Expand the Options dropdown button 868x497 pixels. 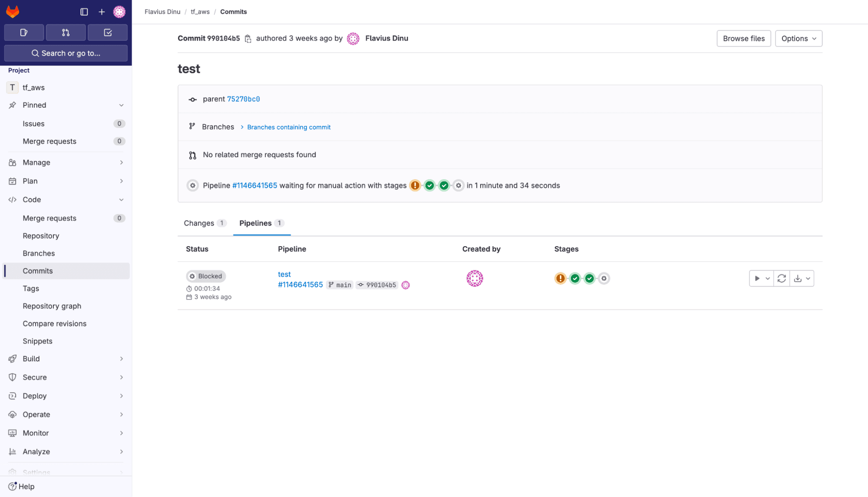798,38
